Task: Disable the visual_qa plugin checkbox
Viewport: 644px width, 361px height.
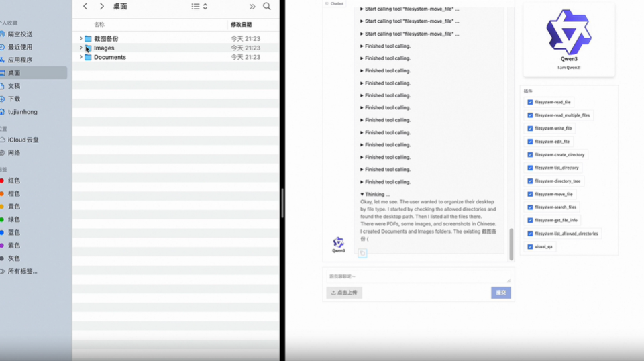Action: (x=530, y=246)
